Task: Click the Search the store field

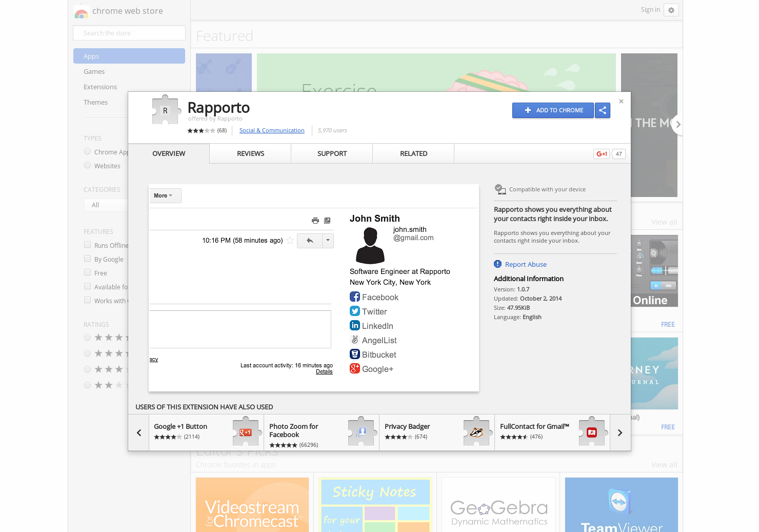Action: 129,33
